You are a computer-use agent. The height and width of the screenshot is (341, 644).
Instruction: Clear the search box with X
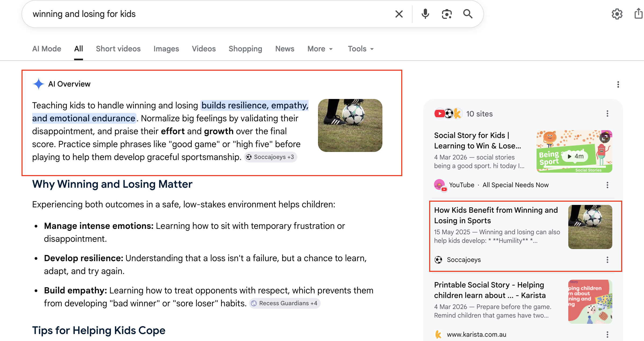coord(399,14)
